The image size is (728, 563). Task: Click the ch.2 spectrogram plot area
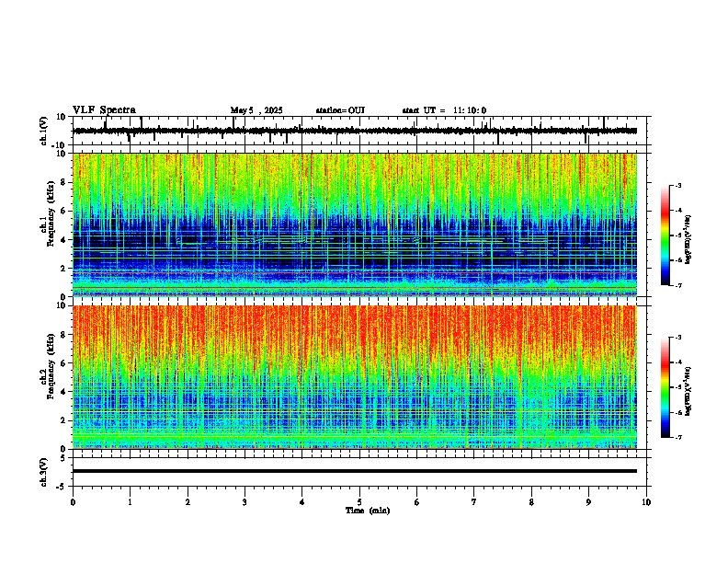[x=355, y=377]
